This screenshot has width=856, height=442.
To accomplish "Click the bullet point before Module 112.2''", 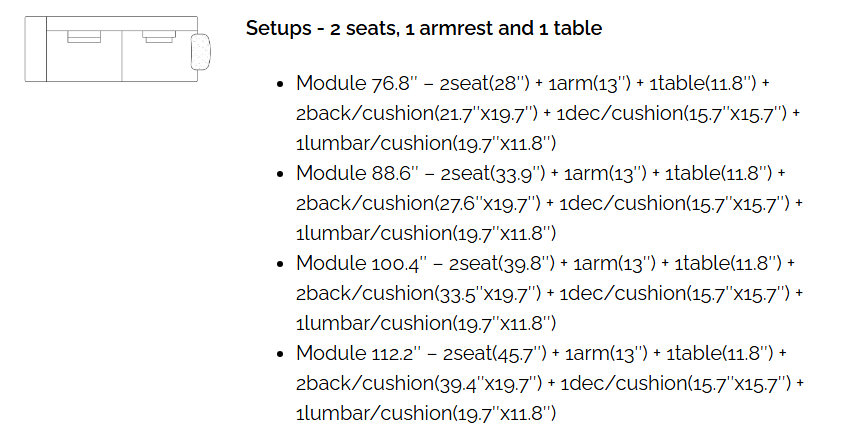I will pyautogui.click(x=281, y=354).
